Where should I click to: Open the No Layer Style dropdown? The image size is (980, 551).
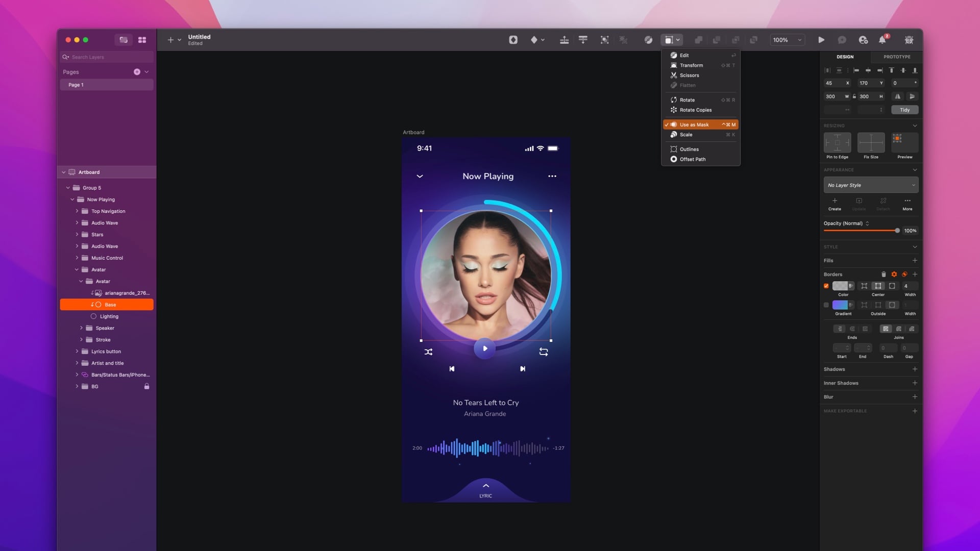pos(870,185)
